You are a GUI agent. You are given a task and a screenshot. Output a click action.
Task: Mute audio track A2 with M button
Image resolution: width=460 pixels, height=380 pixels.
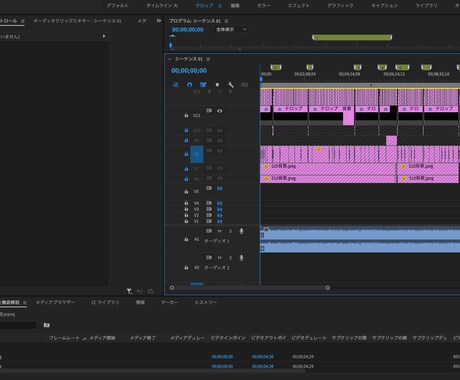(220, 258)
